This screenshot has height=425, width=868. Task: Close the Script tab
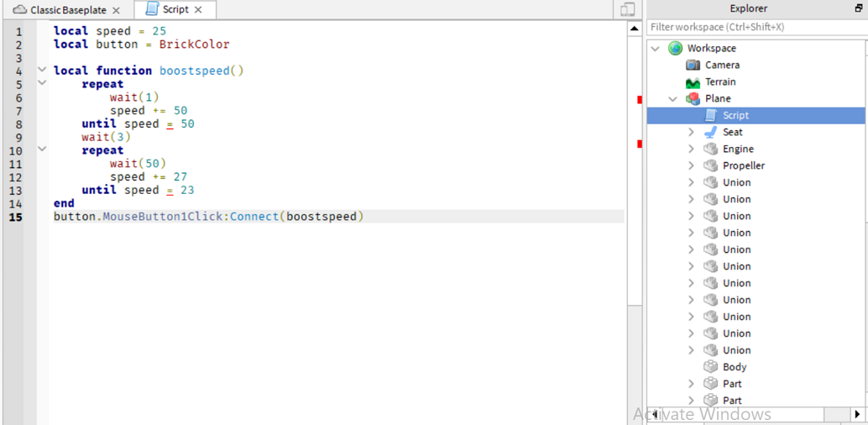pyautogui.click(x=198, y=10)
